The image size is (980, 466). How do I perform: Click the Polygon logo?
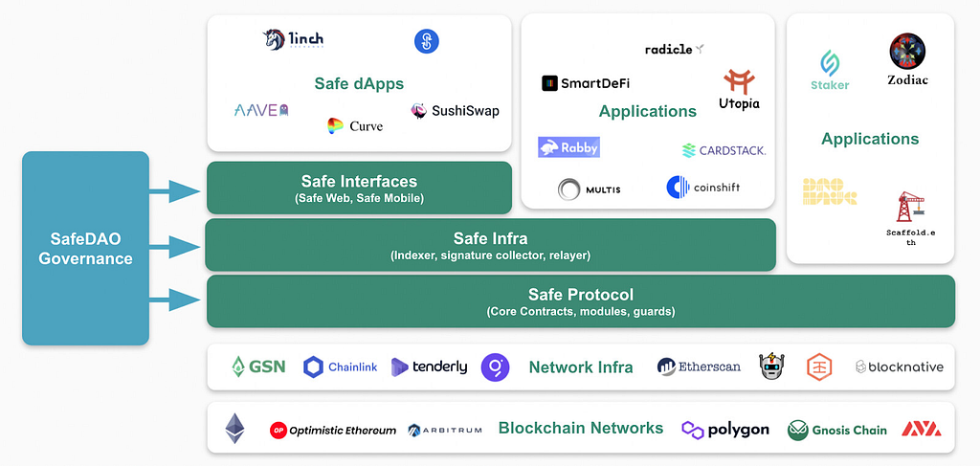725,430
